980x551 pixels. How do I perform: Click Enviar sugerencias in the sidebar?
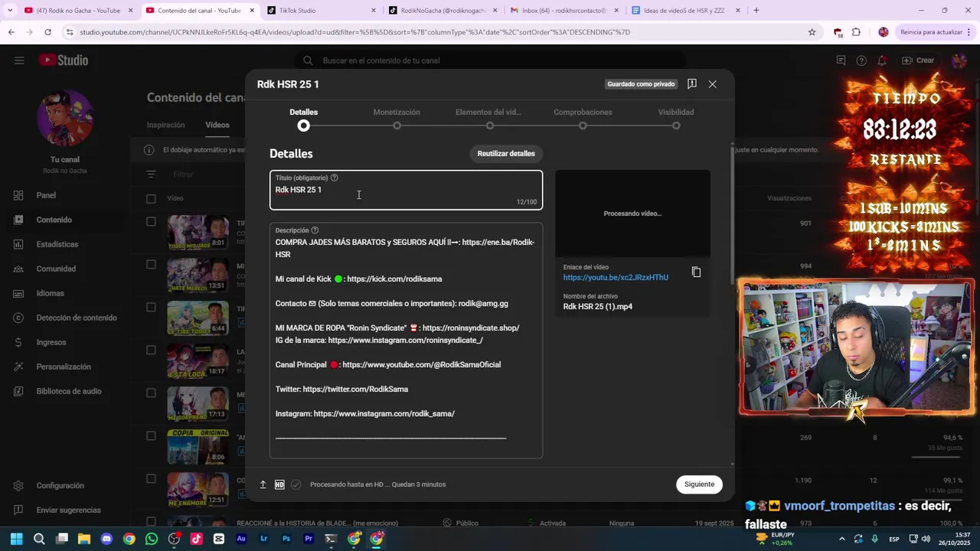65,510
